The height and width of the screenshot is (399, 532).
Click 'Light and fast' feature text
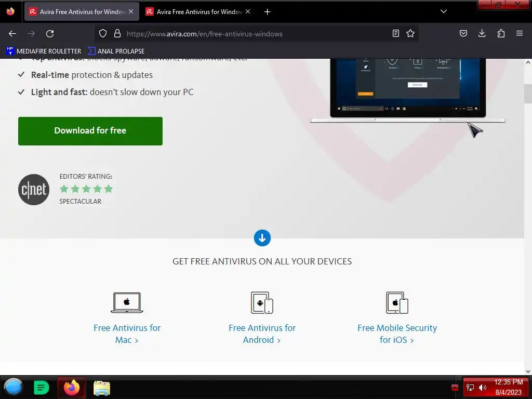[x=112, y=92]
